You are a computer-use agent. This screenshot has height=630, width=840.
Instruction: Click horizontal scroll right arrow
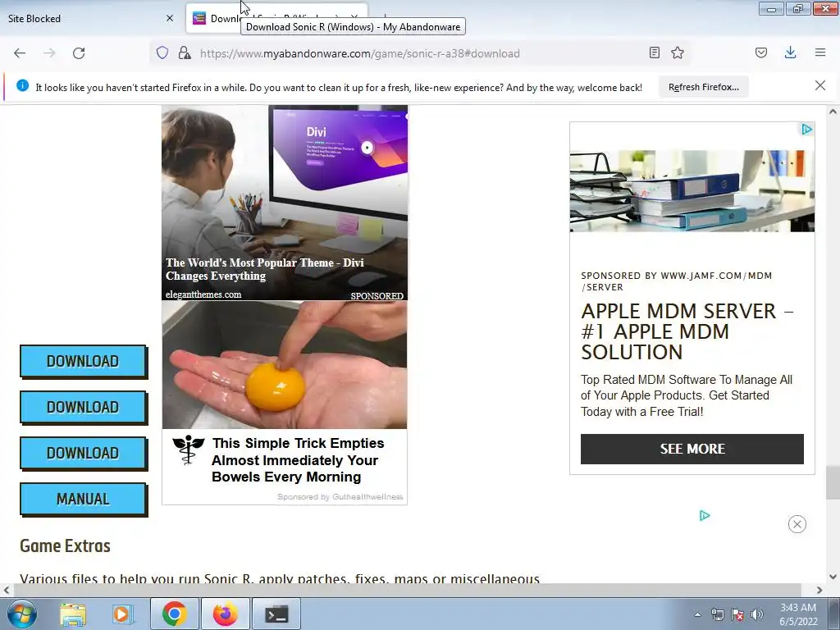[819, 590]
